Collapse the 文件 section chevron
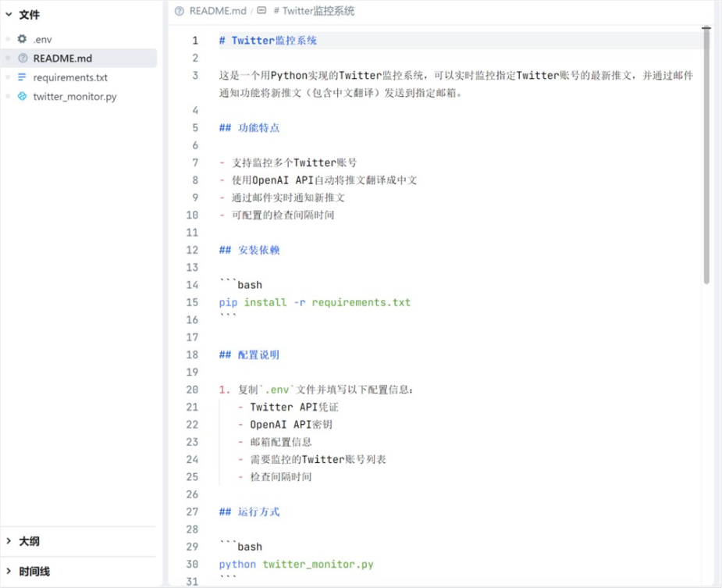The image size is (722, 588). pos(9,15)
